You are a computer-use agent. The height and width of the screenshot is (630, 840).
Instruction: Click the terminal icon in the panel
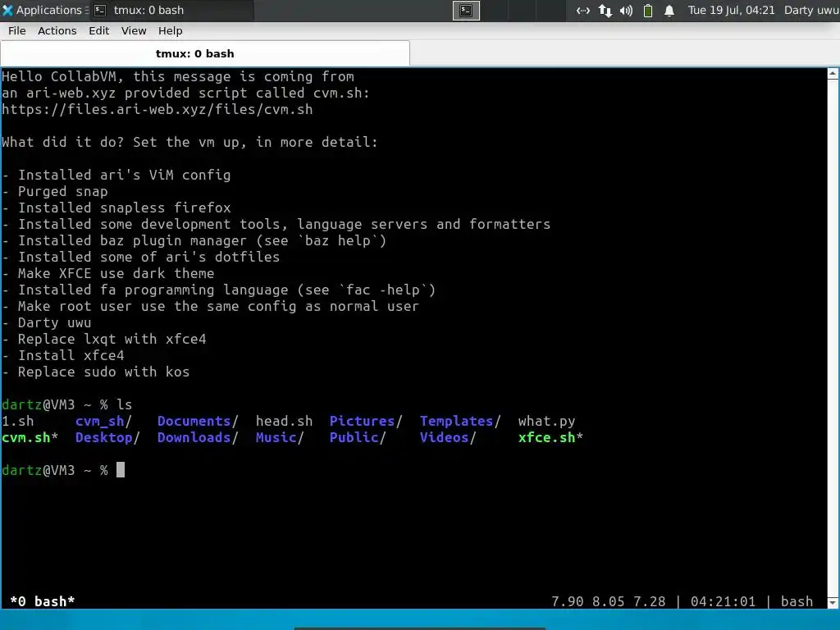[x=466, y=10]
